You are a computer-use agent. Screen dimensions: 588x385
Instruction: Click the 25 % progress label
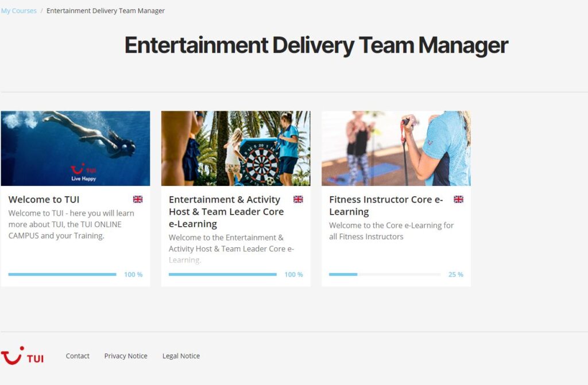455,274
